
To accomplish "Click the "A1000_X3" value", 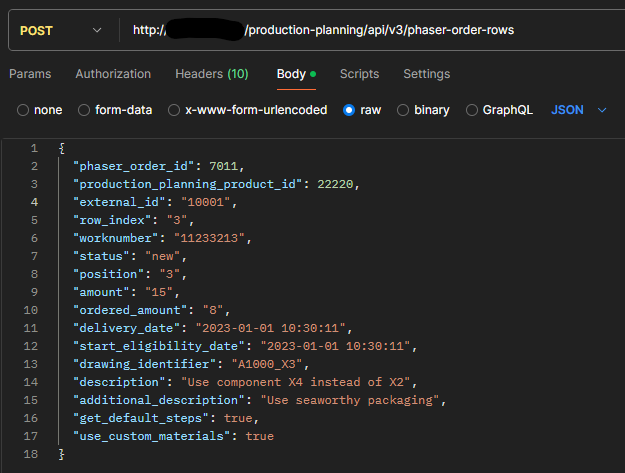I will (267, 364).
